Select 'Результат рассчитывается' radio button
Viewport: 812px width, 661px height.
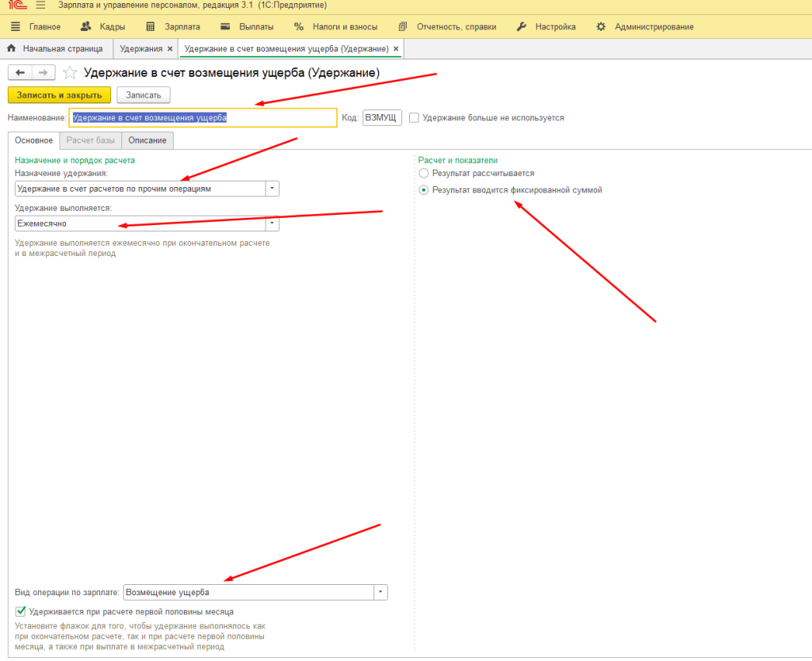[424, 173]
